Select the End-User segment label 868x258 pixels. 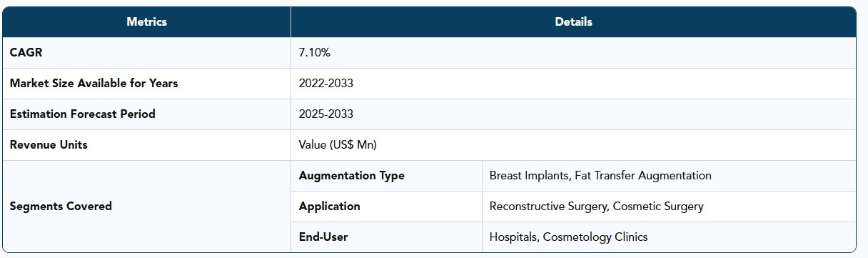[323, 237]
